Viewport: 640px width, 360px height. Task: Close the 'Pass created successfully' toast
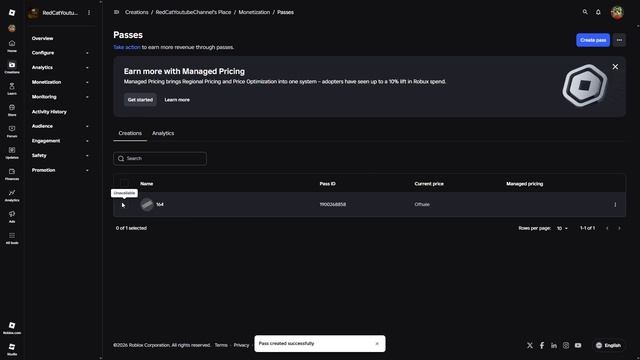click(377, 344)
